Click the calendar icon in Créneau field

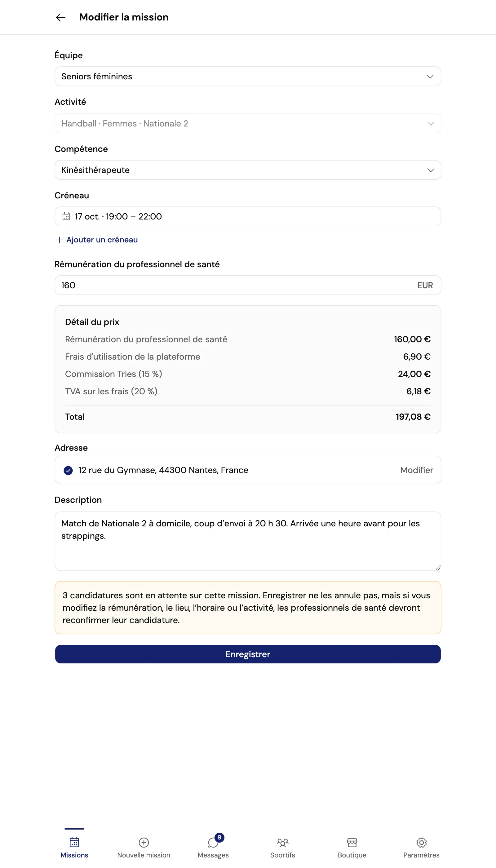[x=66, y=216]
